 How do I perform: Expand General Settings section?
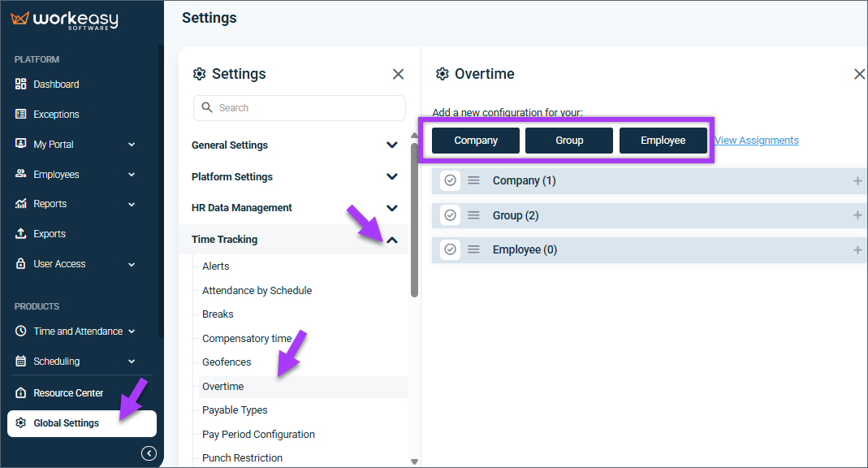[x=392, y=145]
